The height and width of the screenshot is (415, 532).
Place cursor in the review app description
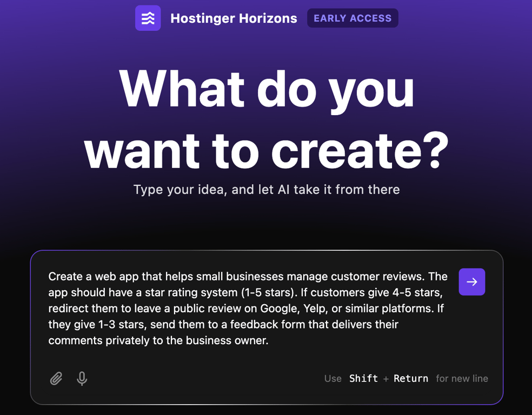[x=249, y=308]
